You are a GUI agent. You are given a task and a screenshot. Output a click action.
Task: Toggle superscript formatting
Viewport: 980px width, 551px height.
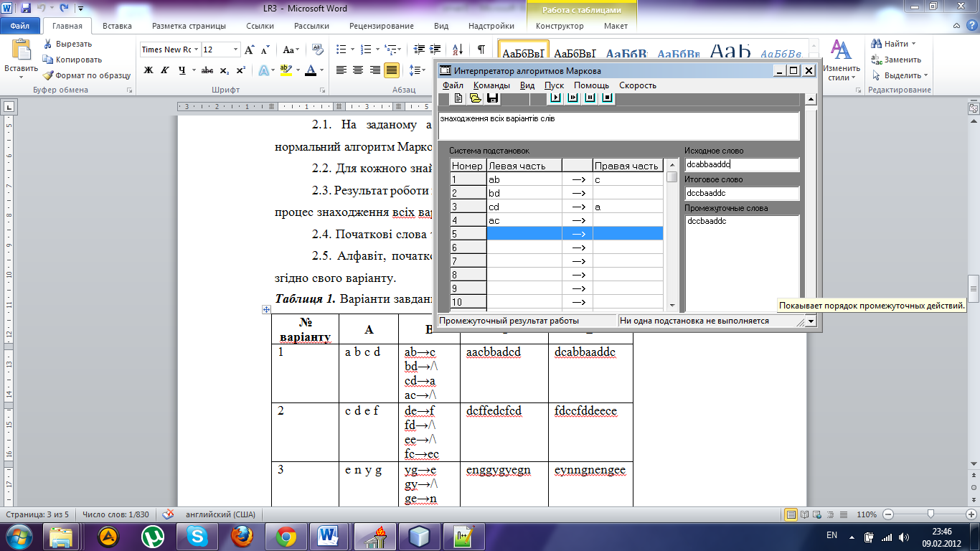coord(240,70)
